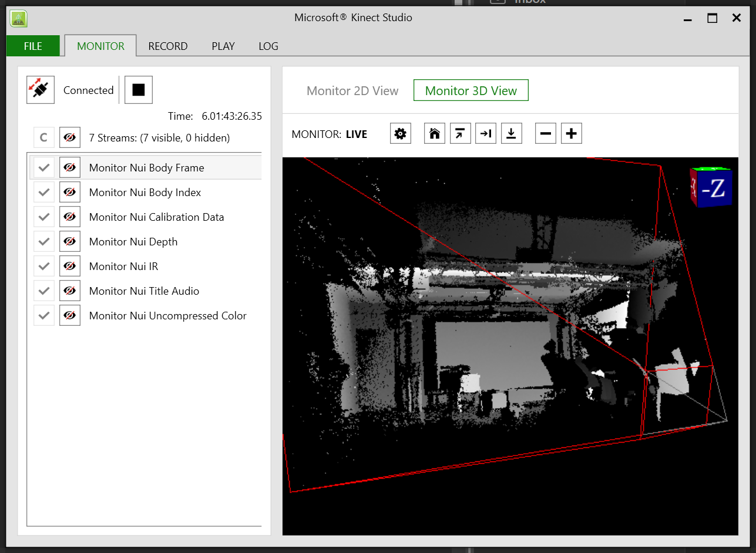Toggle visibility of Monitor Nui Uncompressed Color

(70, 315)
